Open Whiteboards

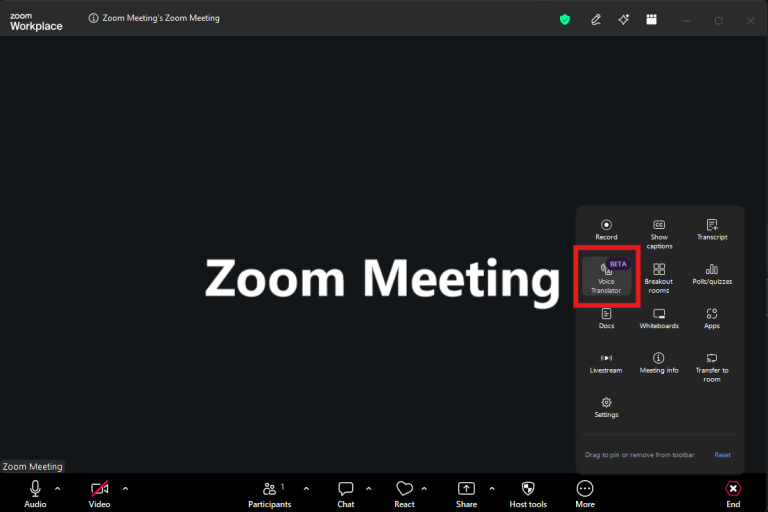coord(659,318)
